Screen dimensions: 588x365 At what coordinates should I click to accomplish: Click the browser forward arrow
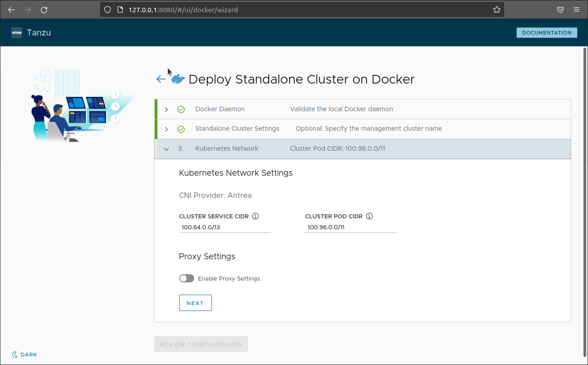point(28,10)
